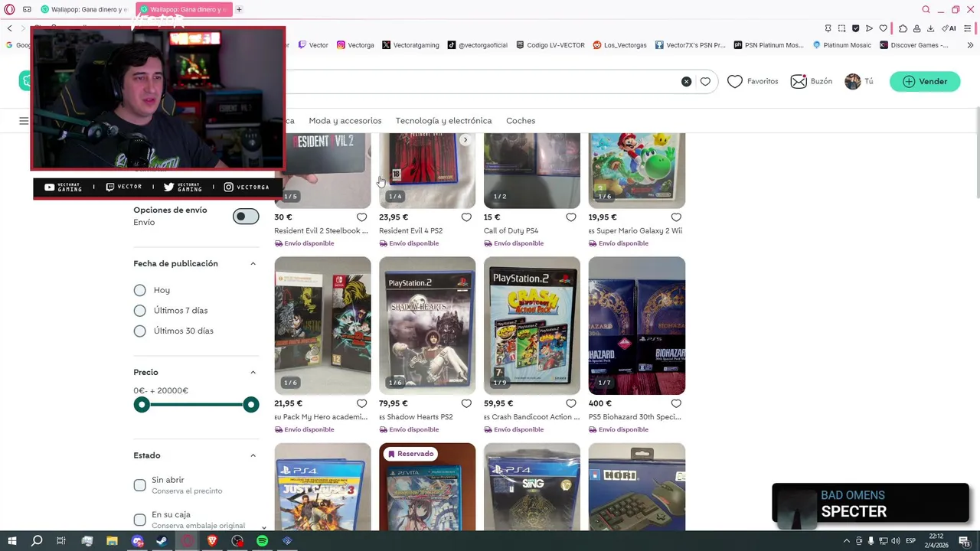Collapse the Fecha de publicación section
This screenshot has width=980, height=551.
coord(253,264)
